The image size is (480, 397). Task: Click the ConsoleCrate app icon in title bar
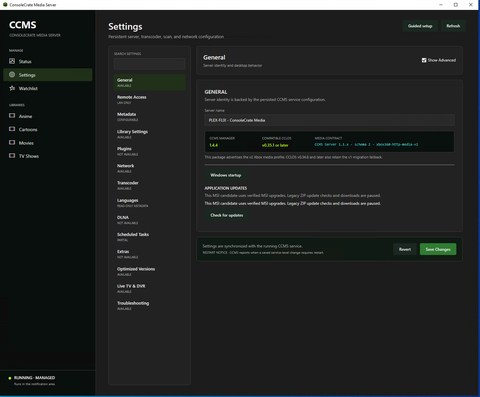[x=5, y=5]
